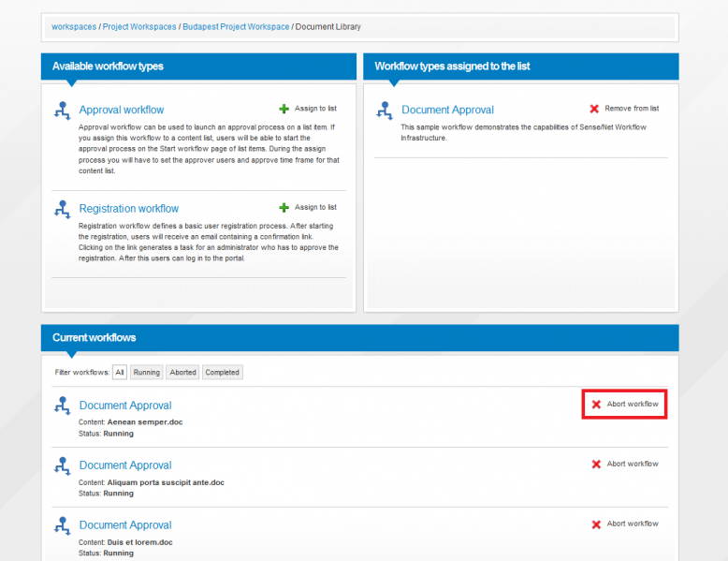Click red X icon next to Remove from list
728x561 pixels.
click(594, 109)
